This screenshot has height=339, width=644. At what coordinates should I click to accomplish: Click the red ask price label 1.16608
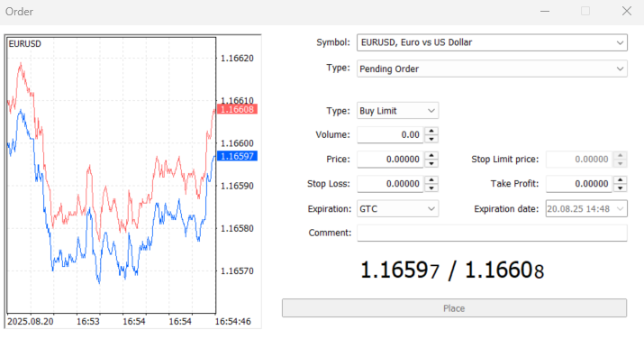point(237,109)
